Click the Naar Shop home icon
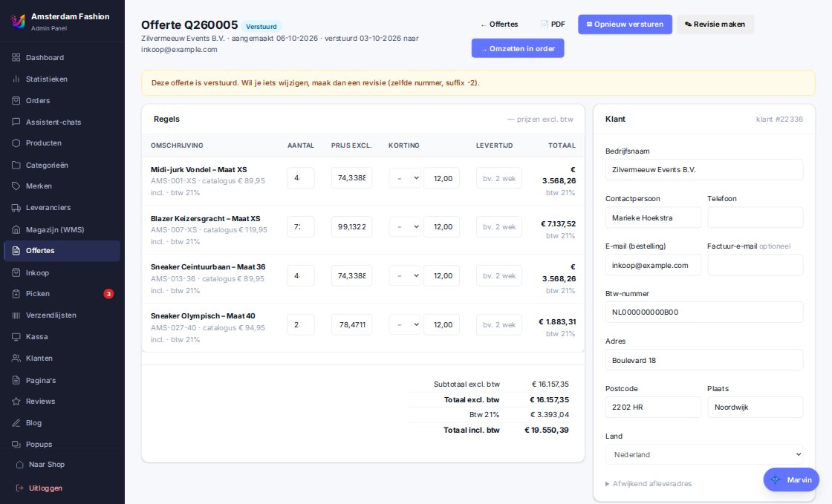 pyautogui.click(x=19, y=464)
